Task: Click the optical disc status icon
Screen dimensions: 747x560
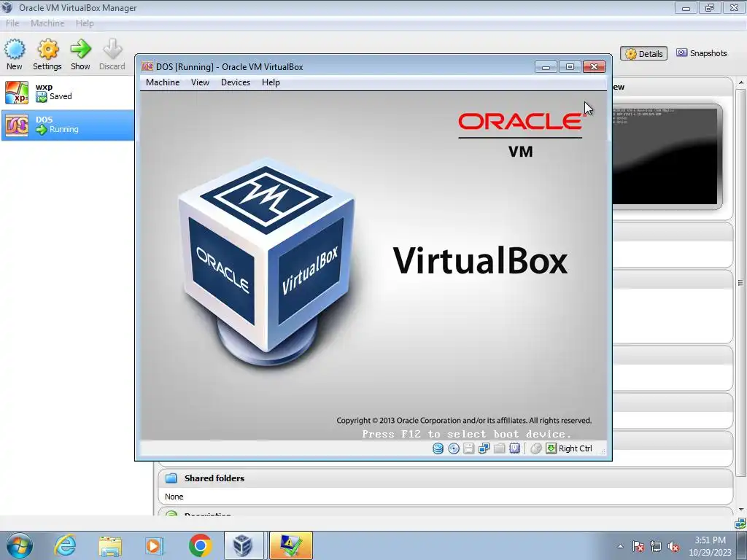Action: tap(454, 448)
